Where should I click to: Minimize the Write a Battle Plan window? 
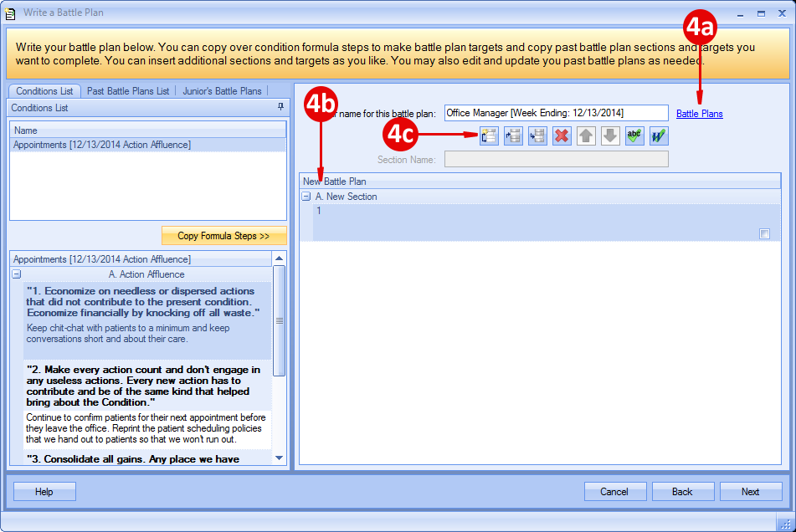[x=740, y=13]
